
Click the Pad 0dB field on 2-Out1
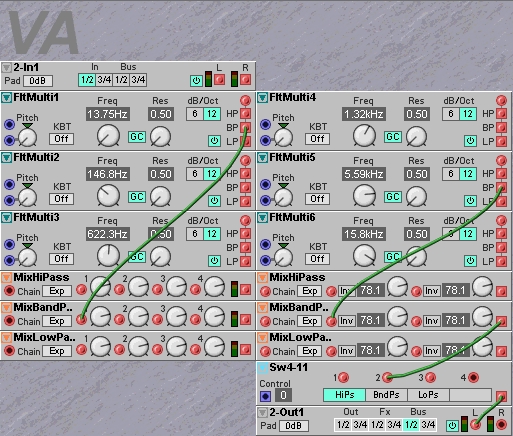(x=293, y=426)
